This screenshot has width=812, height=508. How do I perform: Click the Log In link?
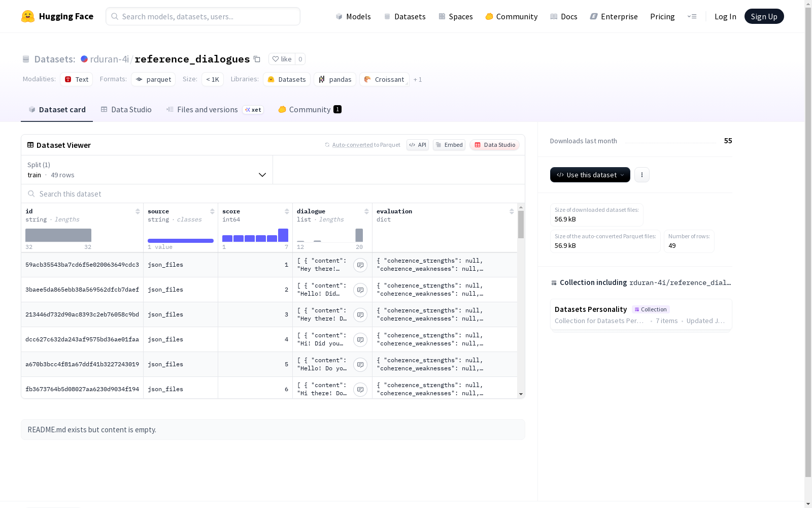click(x=725, y=16)
